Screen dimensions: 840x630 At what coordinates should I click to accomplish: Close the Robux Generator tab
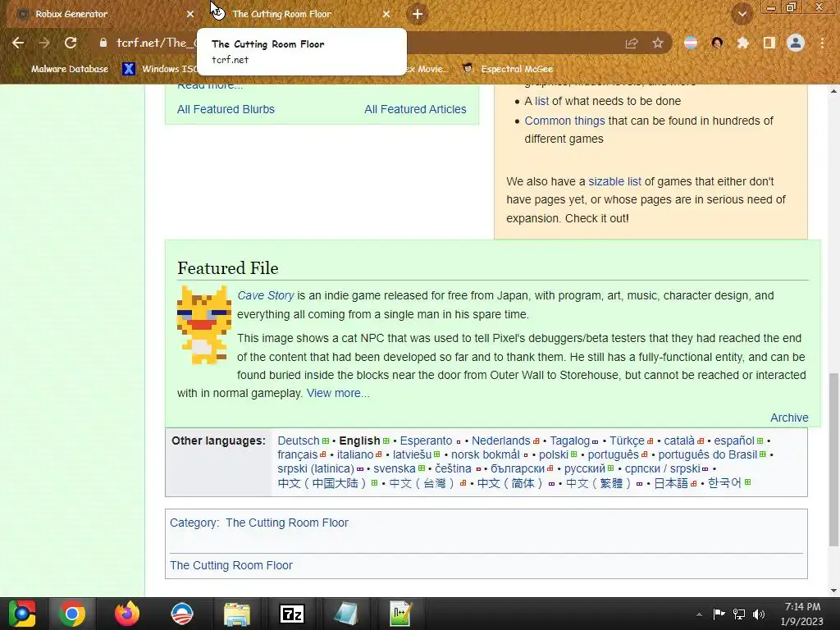click(190, 14)
